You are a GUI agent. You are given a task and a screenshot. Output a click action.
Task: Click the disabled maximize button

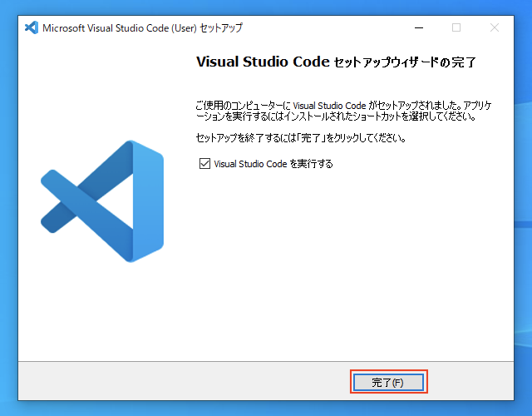(456, 27)
